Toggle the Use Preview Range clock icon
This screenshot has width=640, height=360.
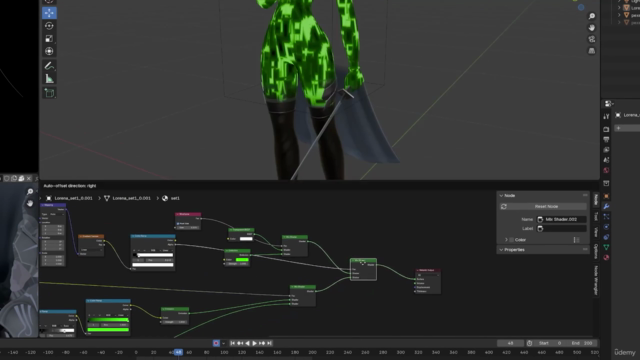[529, 343]
